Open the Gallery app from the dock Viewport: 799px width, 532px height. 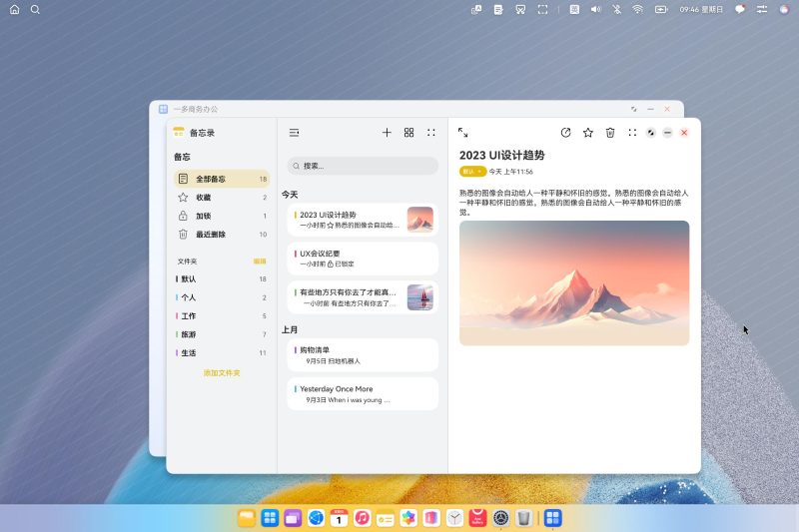tap(408, 518)
